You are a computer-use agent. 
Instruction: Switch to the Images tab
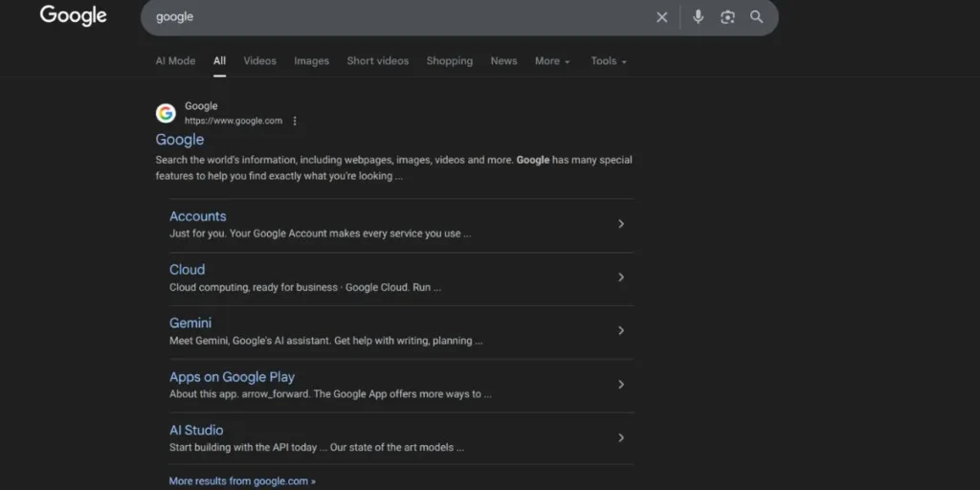(311, 61)
